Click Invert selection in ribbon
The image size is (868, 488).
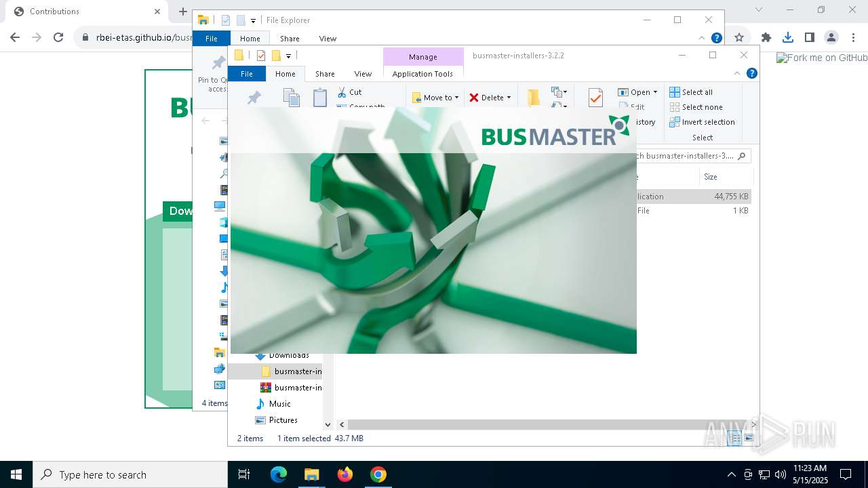[702, 122]
